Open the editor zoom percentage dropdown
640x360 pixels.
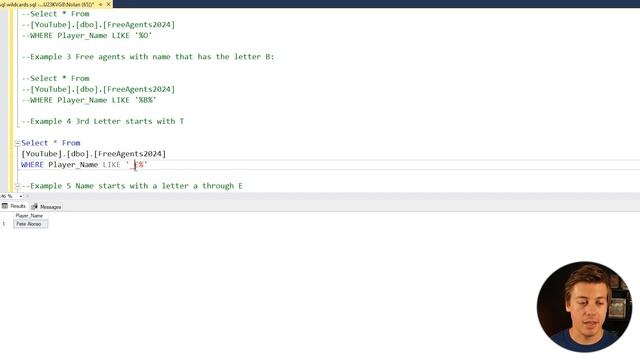click(20, 196)
